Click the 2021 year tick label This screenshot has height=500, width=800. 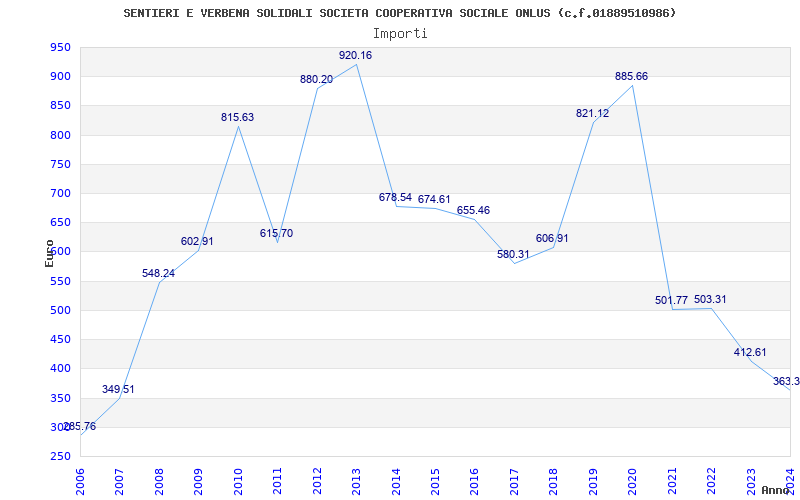(672, 482)
